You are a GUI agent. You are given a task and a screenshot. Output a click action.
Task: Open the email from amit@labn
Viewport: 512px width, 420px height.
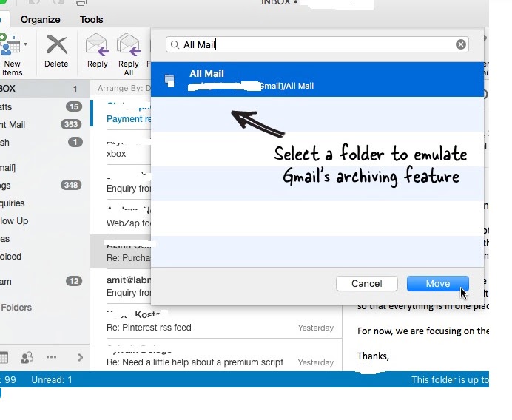[121, 286]
